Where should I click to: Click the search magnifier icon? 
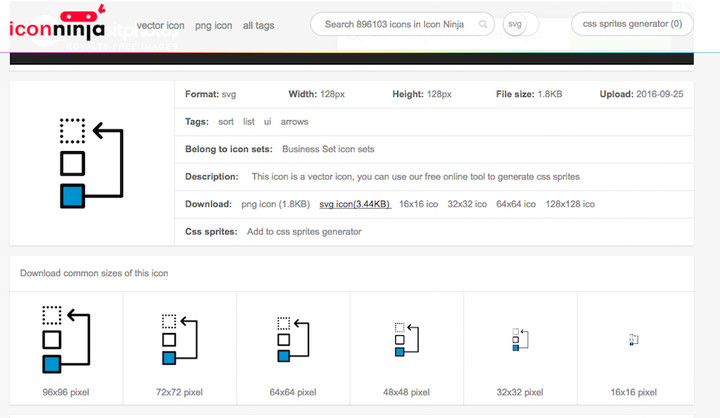coord(483,24)
